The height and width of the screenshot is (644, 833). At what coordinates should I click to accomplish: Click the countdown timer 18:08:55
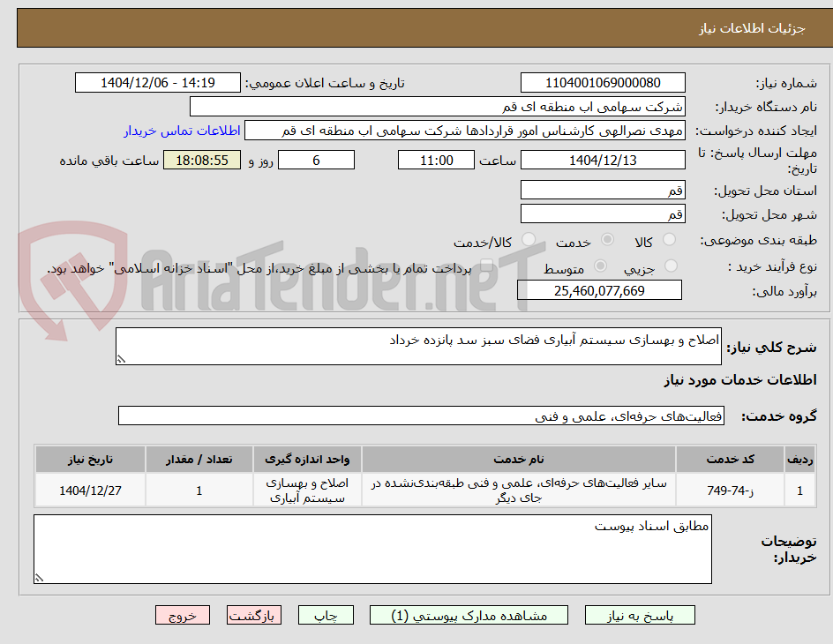(x=202, y=160)
